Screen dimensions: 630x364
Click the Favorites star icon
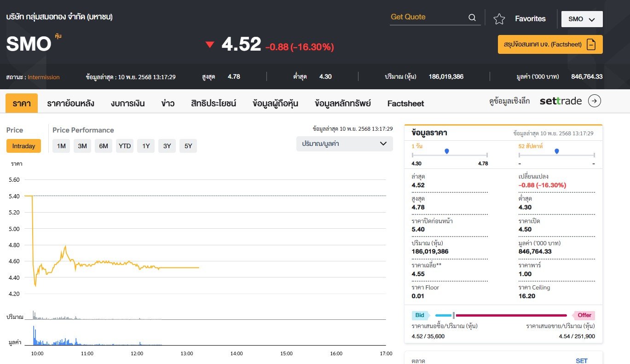pyautogui.click(x=499, y=19)
